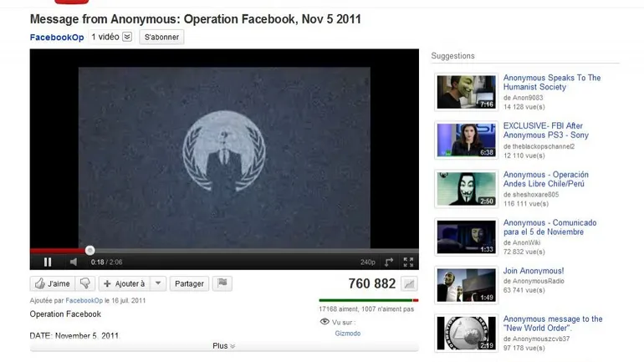Open the Gizmodo link
This screenshot has width=644, height=362.
coord(347,334)
